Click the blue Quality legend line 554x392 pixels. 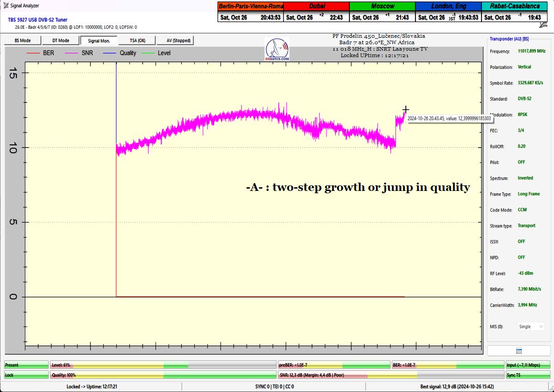coord(109,53)
